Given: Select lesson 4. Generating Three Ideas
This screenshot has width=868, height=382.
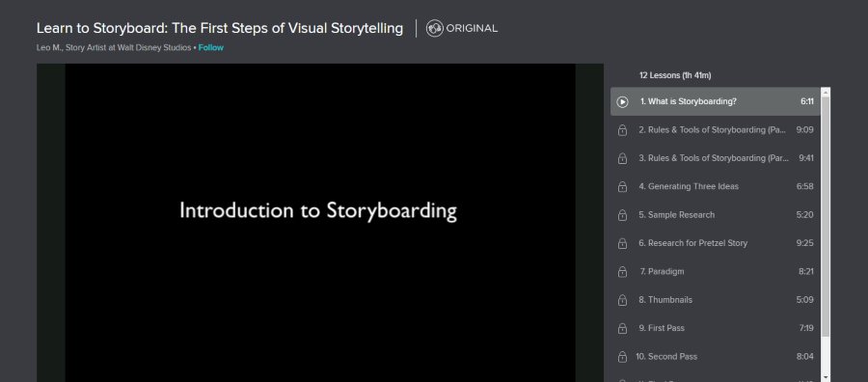Looking at the screenshot, I should pos(716,186).
